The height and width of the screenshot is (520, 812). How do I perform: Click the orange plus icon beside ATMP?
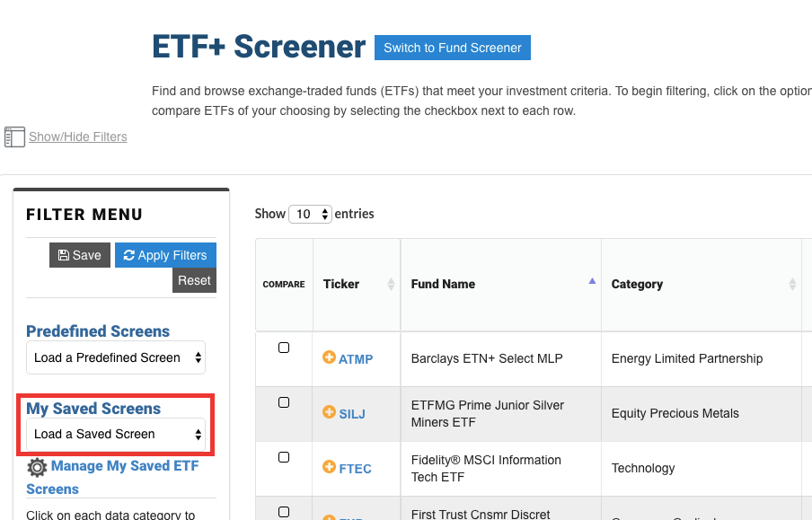(329, 357)
